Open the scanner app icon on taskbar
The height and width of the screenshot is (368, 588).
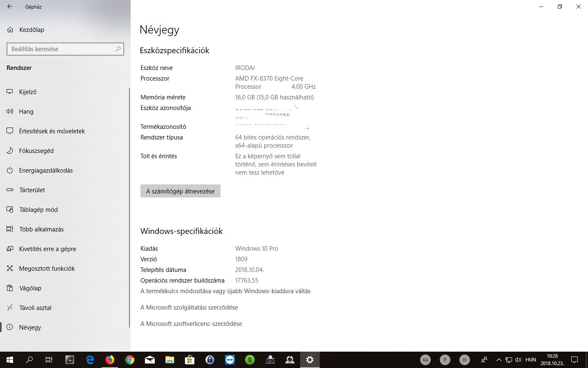pyautogui.click(x=270, y=360)
